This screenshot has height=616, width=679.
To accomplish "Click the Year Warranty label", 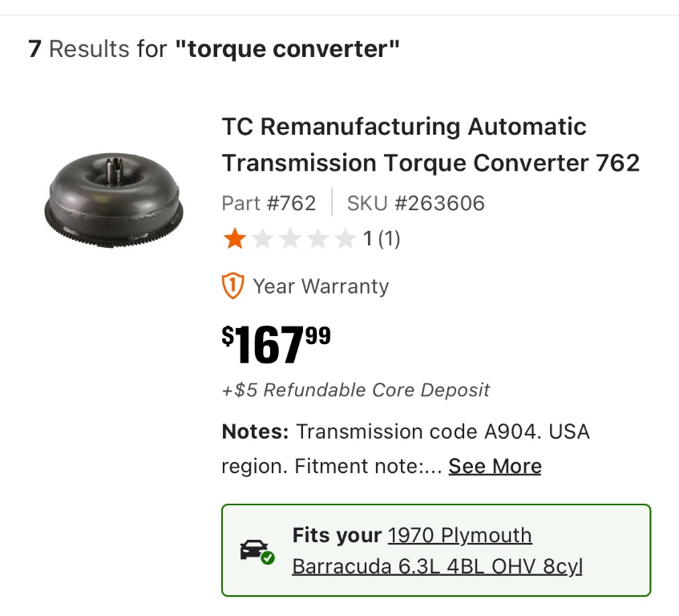I will pyautogui.click(x=321, y=286).
